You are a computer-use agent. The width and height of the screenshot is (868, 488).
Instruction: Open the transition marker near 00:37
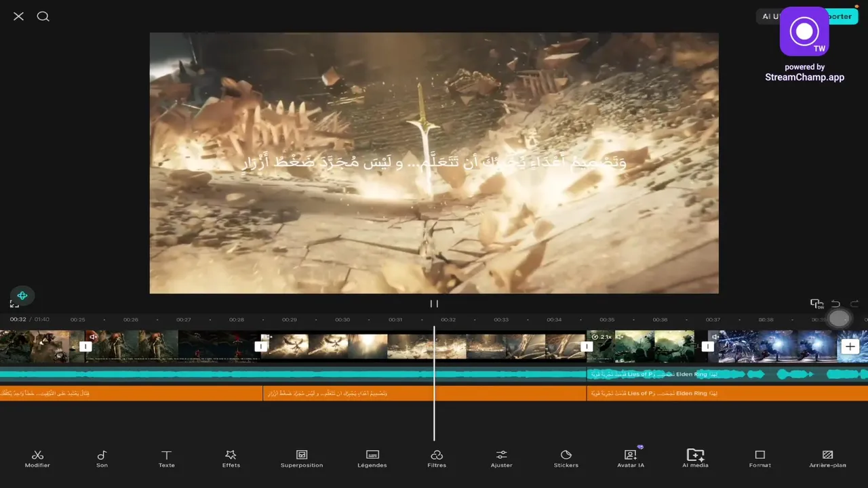click(708, 346)
